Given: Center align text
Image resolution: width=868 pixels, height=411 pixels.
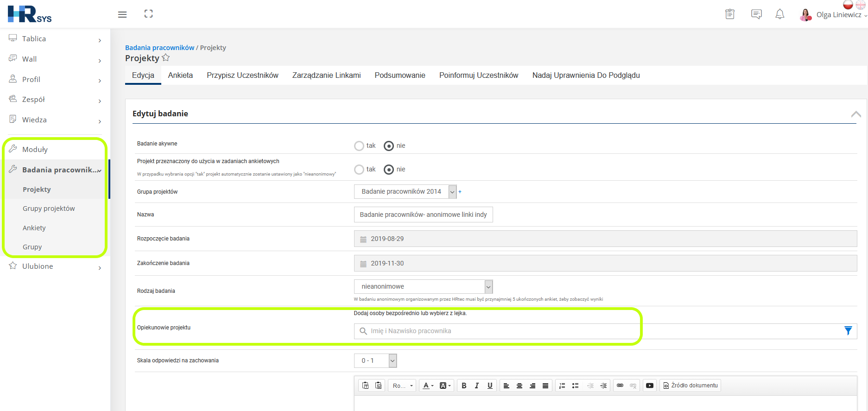Looking at the screenshot, I should 520,386.
